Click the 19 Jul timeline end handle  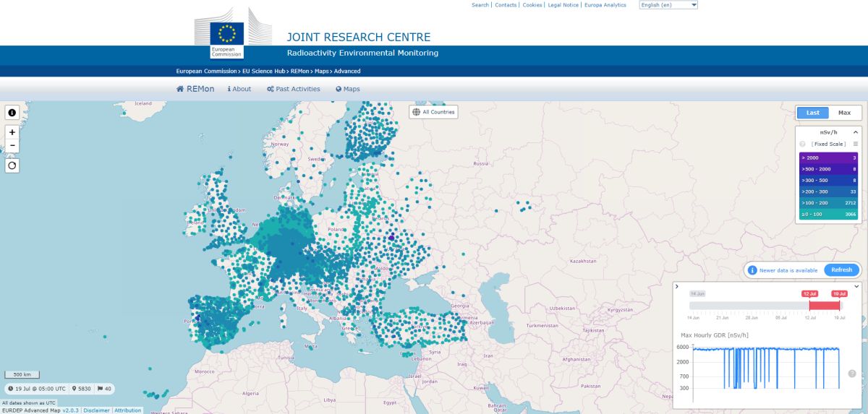(x=839, y=294)
